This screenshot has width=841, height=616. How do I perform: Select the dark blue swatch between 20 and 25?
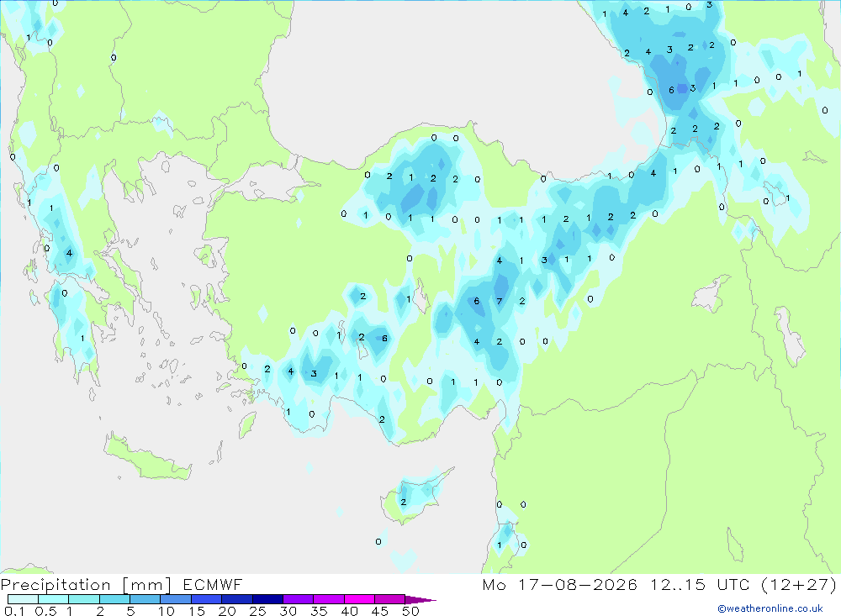coord(236,599)
